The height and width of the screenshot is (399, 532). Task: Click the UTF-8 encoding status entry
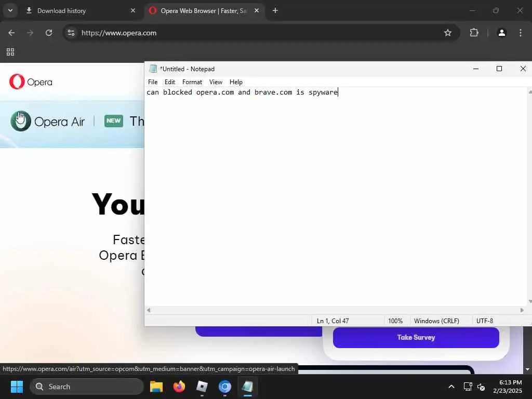coord(485,321)
